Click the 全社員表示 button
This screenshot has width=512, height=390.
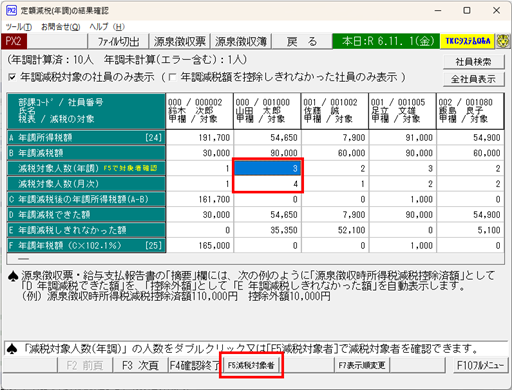point(473,79)
